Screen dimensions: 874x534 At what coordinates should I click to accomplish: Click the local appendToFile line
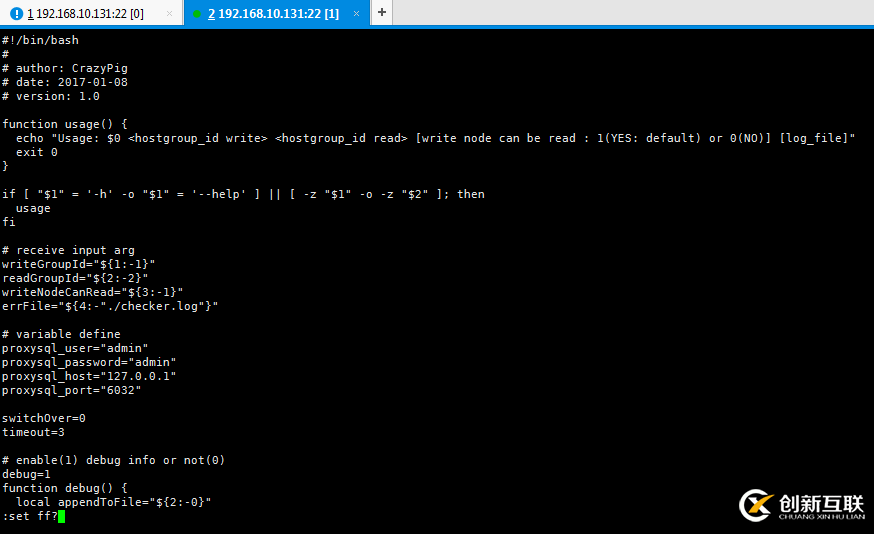tap(114, 502)
